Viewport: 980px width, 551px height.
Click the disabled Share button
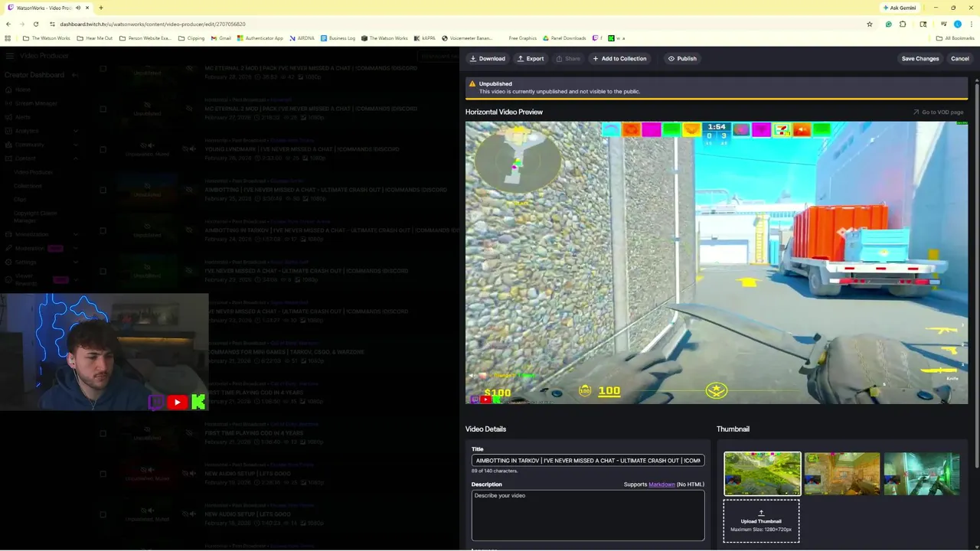click(568, 59)
